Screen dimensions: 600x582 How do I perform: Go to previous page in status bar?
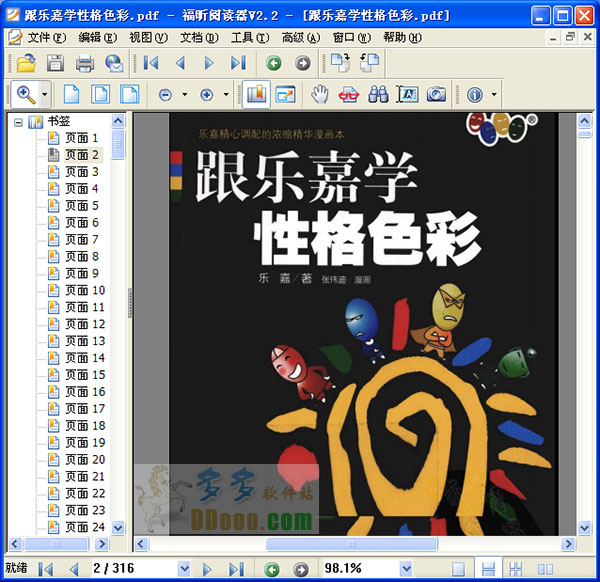click(x=74, y=569)
